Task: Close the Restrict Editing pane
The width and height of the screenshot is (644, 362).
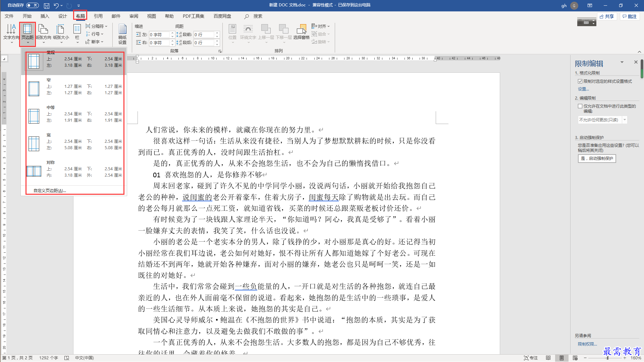Action: tap(636, 62)
